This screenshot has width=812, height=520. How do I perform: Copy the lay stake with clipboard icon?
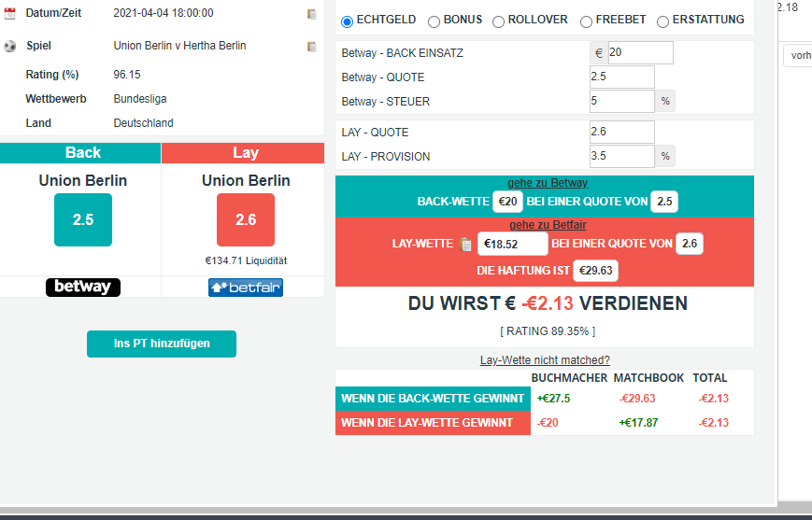tap(465, 245)
